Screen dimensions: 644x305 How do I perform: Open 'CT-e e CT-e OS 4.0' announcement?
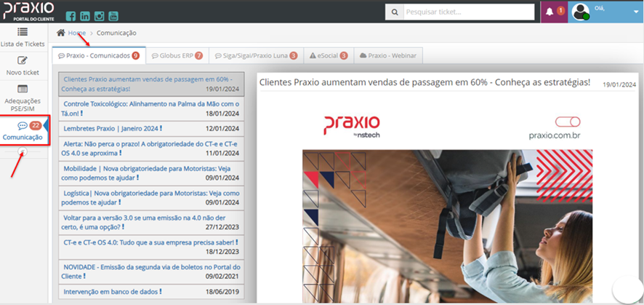tap(151, 247)
